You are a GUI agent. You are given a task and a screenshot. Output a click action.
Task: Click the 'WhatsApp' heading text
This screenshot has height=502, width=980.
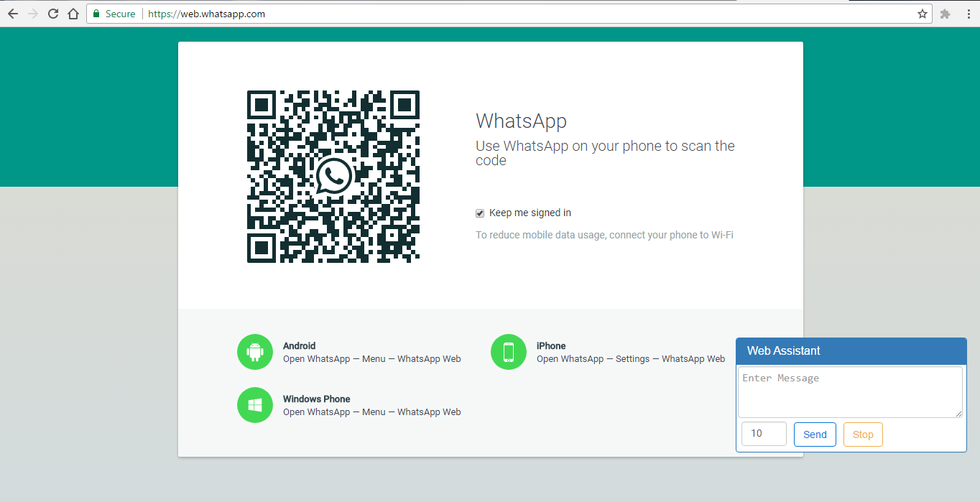click(x=521, y=121)
